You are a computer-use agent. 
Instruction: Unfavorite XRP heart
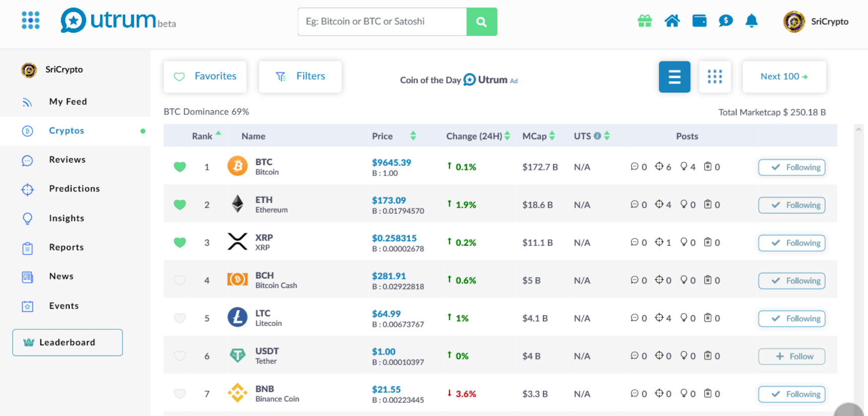pos(180,243)
